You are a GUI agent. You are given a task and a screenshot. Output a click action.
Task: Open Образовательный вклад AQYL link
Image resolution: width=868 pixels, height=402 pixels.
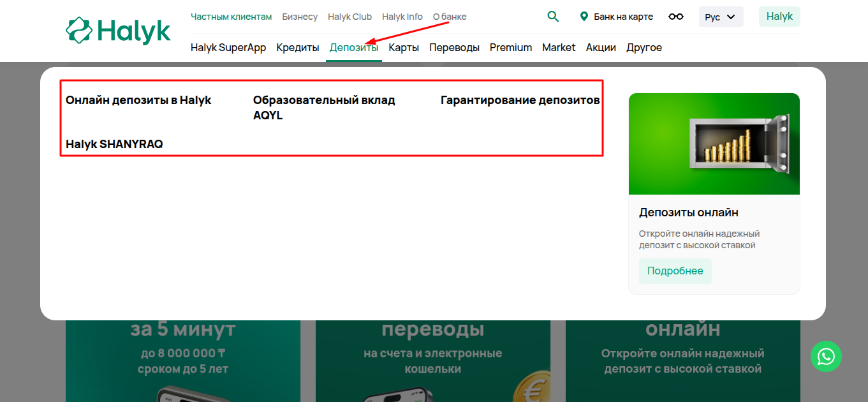tap(324, 108)
